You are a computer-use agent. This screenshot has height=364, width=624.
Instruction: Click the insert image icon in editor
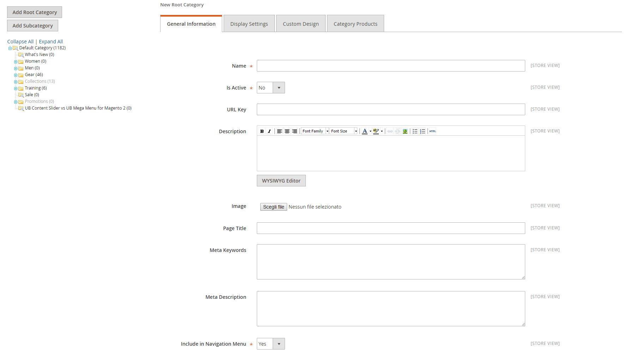click(x=405, y=131)
